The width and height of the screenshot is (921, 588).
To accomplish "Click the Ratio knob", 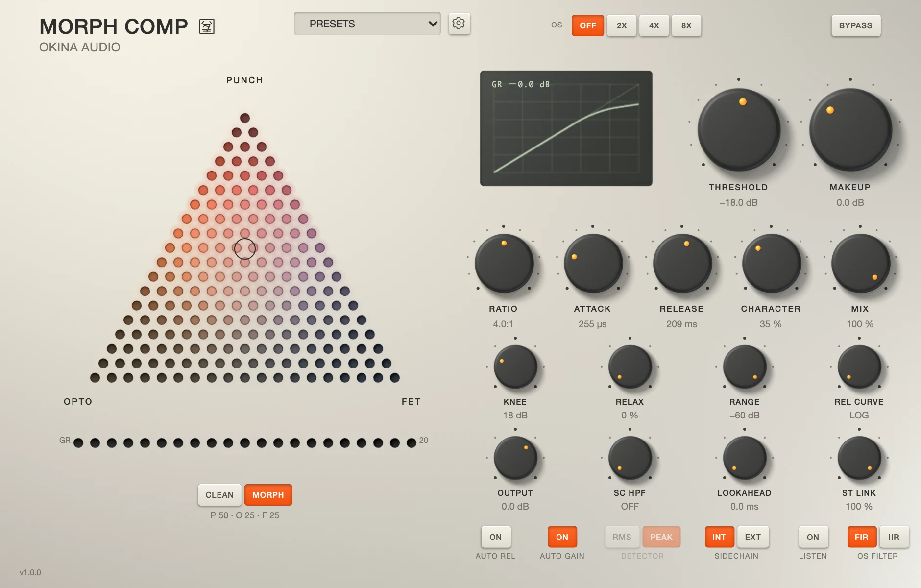I will point(504,264).
